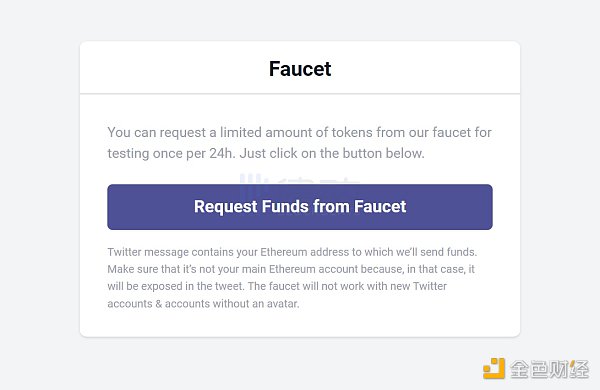This screenshot has height=390, width=600.
Task: Select the Faucet card heading
Action: [300, 69]
